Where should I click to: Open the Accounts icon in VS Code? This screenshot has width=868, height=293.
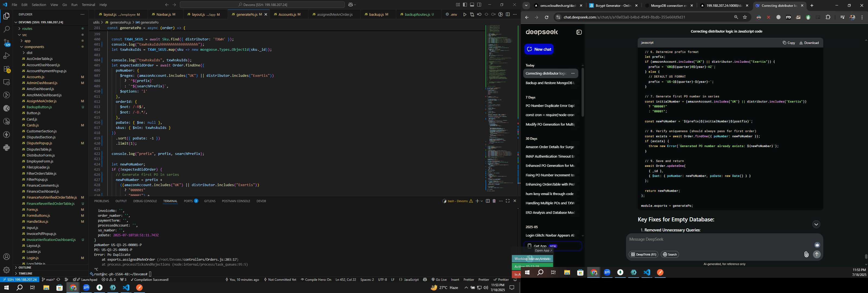[x=7, y=257]
